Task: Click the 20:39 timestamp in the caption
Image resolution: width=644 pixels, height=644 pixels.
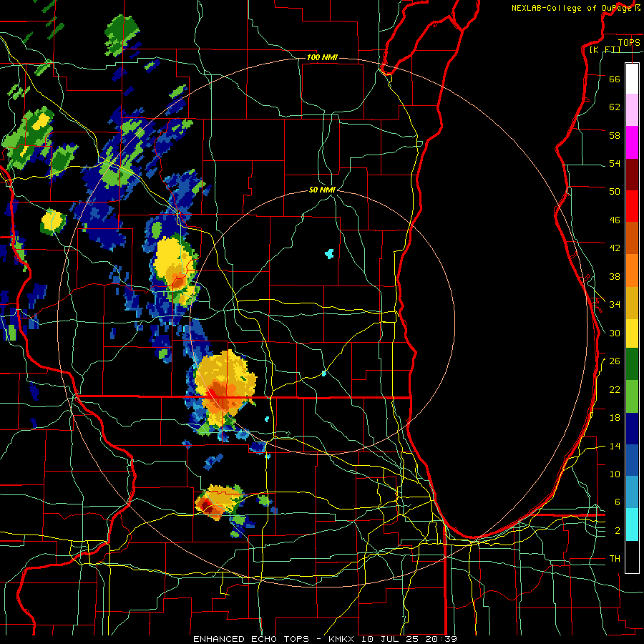Action: click(441, 639)
